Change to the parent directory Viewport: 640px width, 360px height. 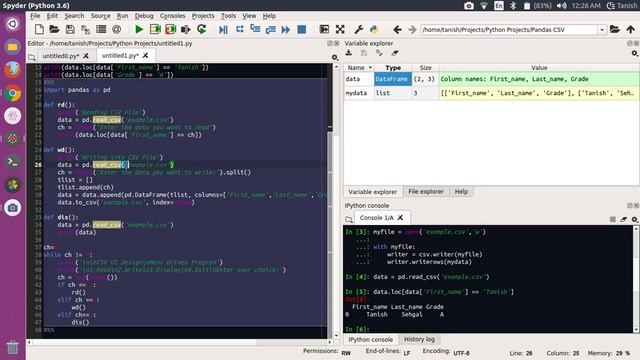pos(631,29)
